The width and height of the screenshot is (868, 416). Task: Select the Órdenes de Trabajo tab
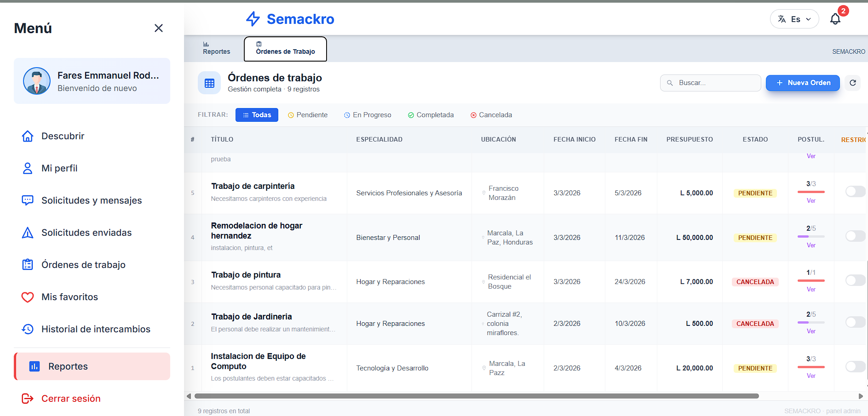pos(285,49)
